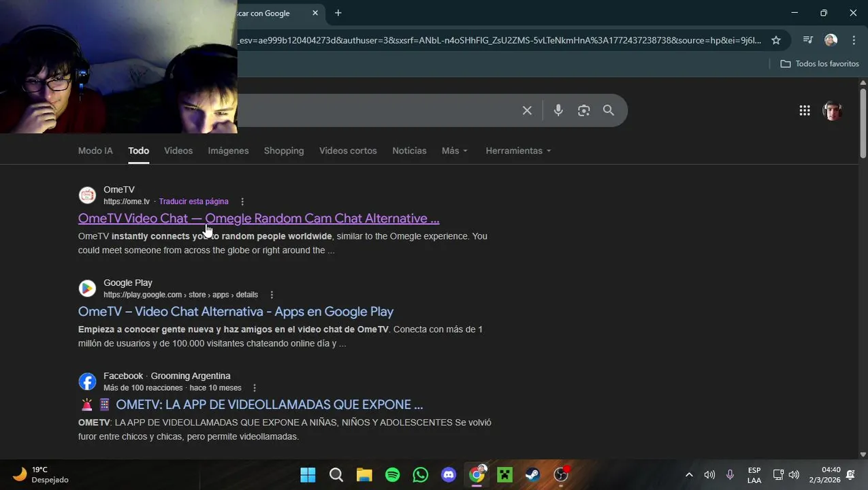Open the Windows Start menu
The image size is (868, 490).
point(308,474)
